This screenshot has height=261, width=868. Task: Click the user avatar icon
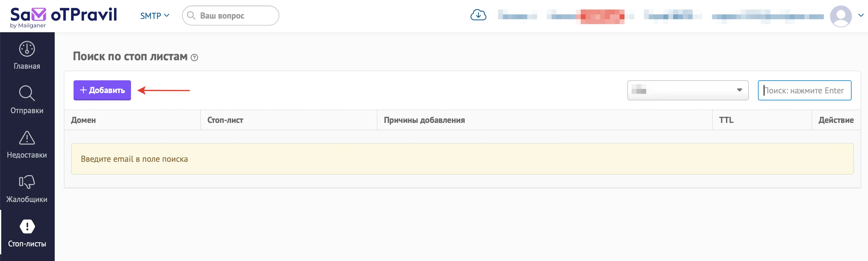coord(841,16)
